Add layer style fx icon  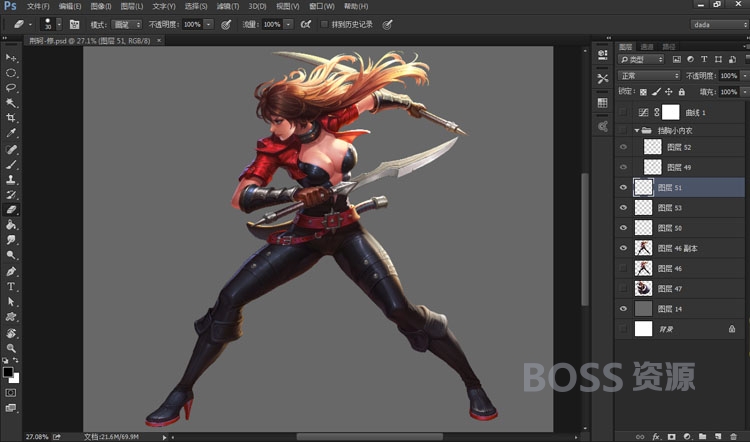[x=656, y=436]
